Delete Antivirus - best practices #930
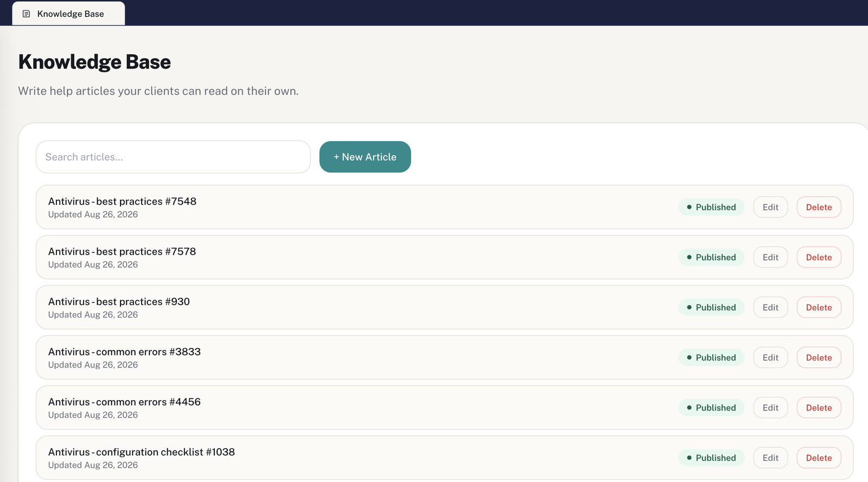868x482 pixels. click(819, 307)
